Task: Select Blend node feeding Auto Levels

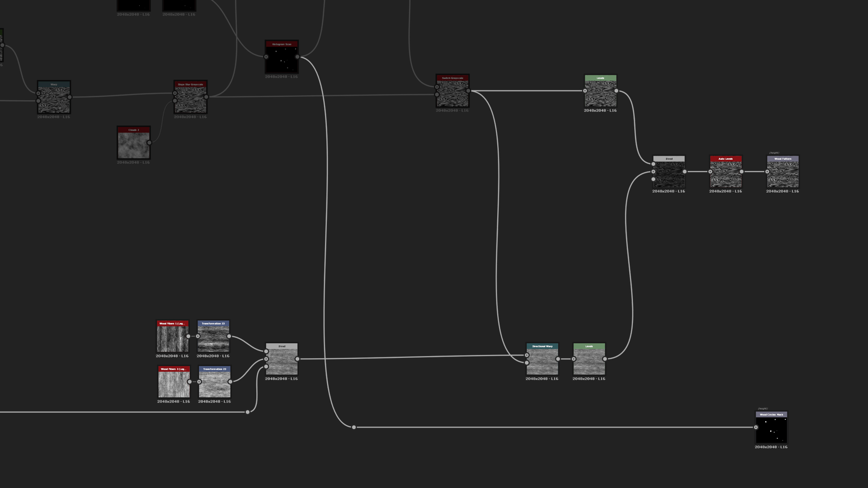Action: 669,174
